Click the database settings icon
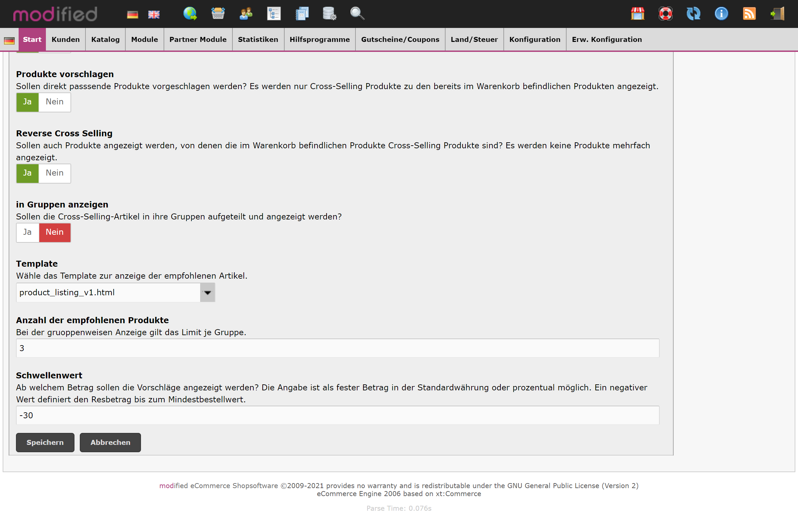798x532 pixels. pyautogui.click(x=329, y=14)
